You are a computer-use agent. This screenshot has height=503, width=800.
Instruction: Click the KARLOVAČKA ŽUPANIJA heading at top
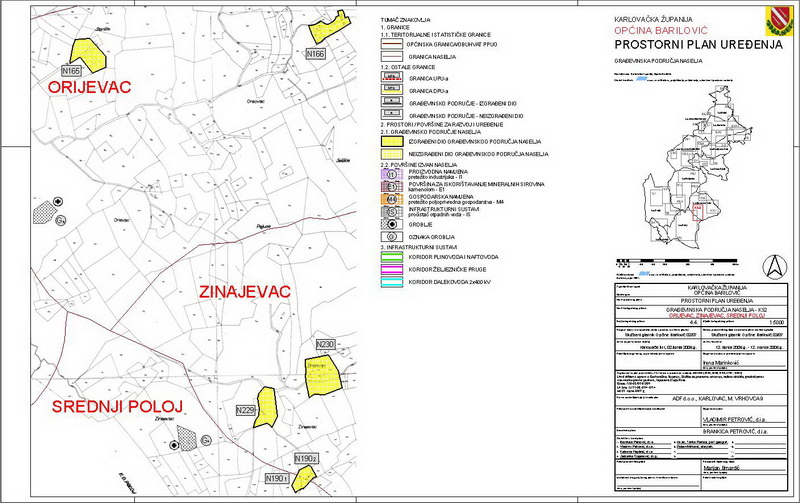[654, 19]
